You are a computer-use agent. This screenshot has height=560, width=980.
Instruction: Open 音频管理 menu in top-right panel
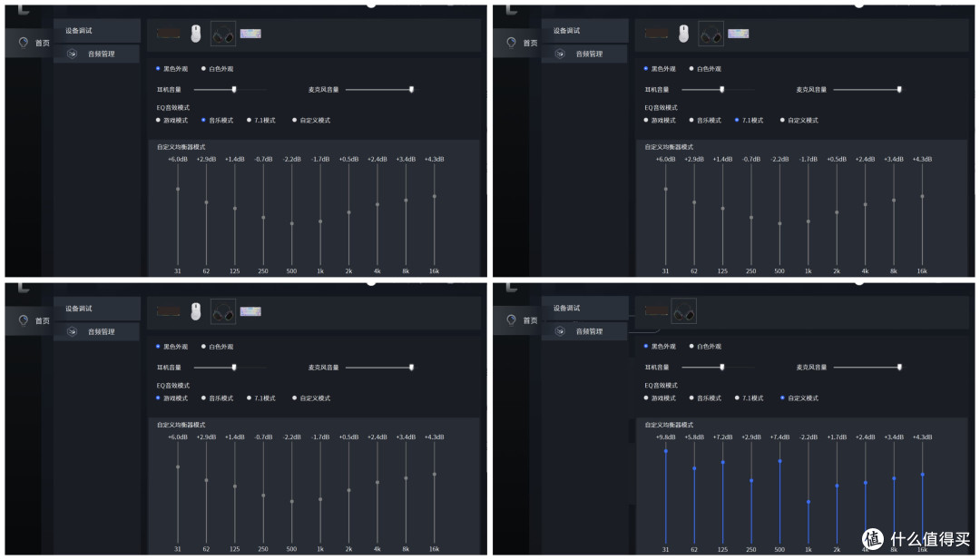coord(584,54)
